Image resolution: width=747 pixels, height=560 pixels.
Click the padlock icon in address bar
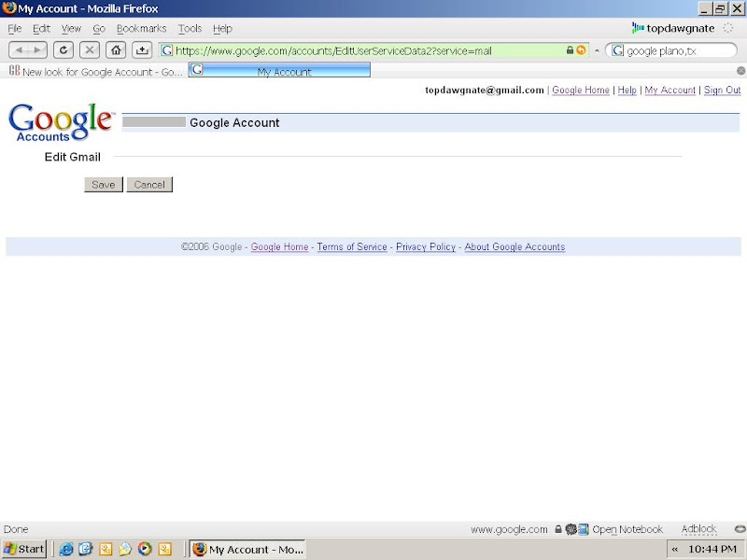(x=570, y=50)
